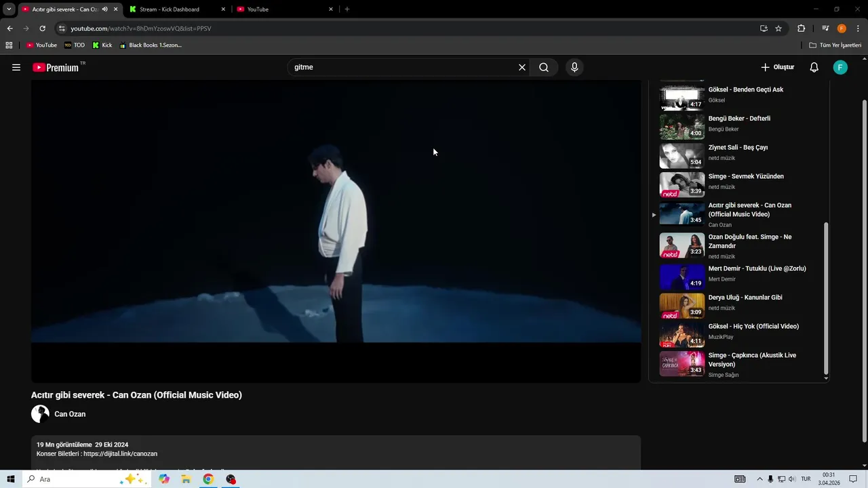
Task: Open the taskbar clock and date
Action: 829,479
